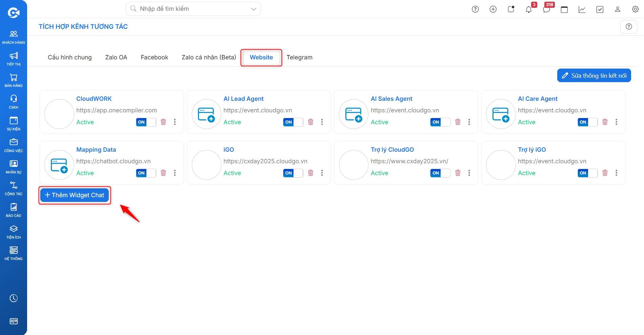This screenshot has height=335, width=644.
Task: Toggle Mapping Data ON switch
Action: point(146,173)
